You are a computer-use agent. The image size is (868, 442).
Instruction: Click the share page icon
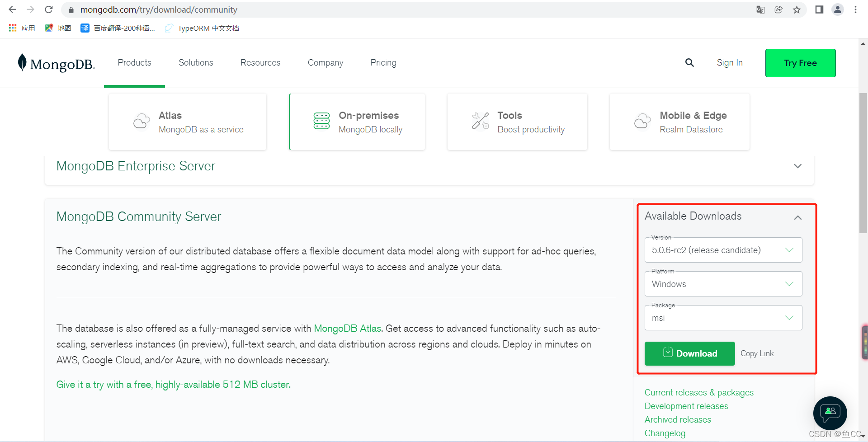(x=778, y=10)
